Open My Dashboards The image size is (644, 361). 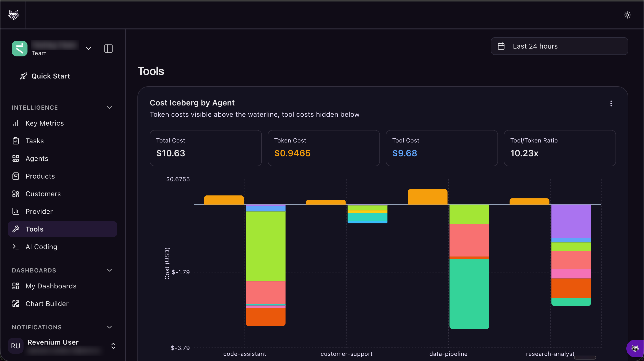(x=51, y=286)
